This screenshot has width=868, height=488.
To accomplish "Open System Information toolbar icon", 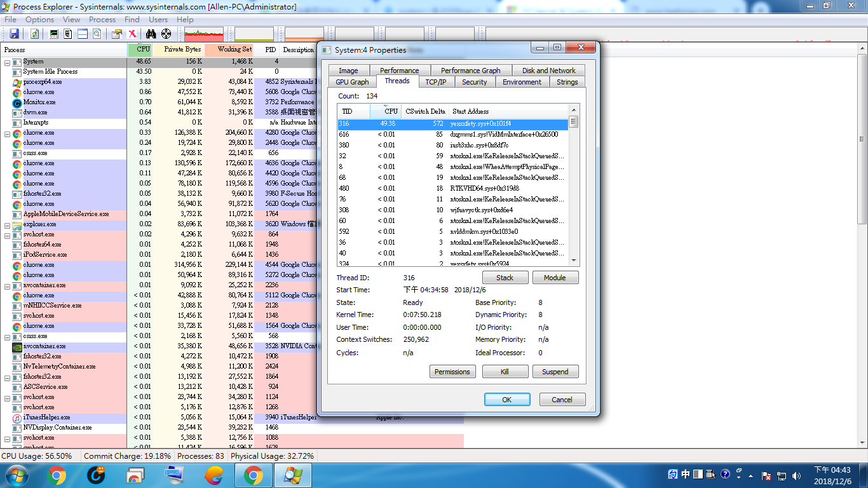I will pyautogui.click(x=54, y=34).
